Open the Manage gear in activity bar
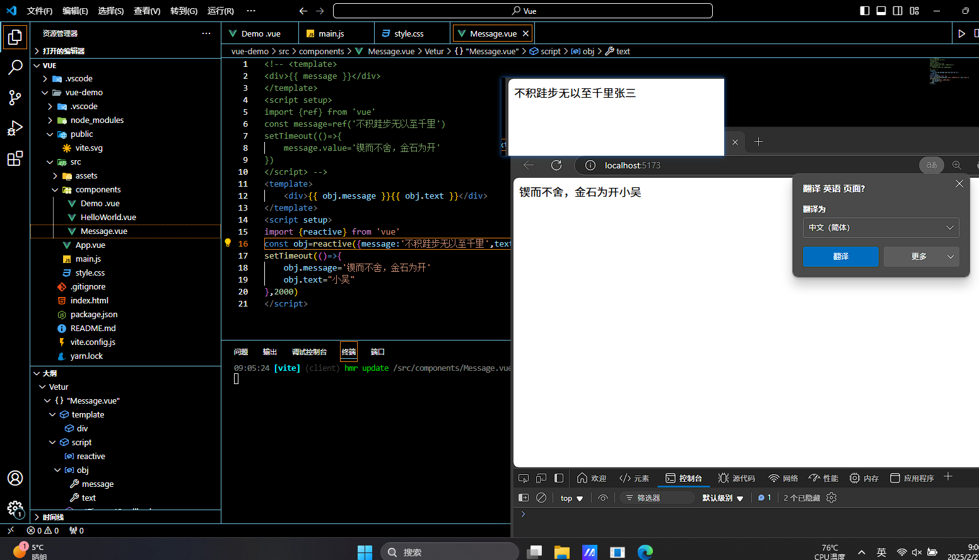 tap(15, 508)
